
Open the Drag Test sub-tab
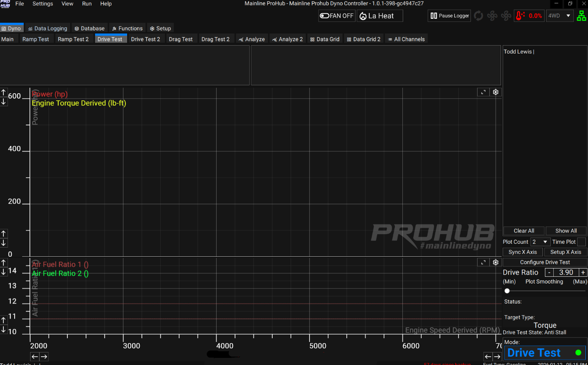coord(181,39)
